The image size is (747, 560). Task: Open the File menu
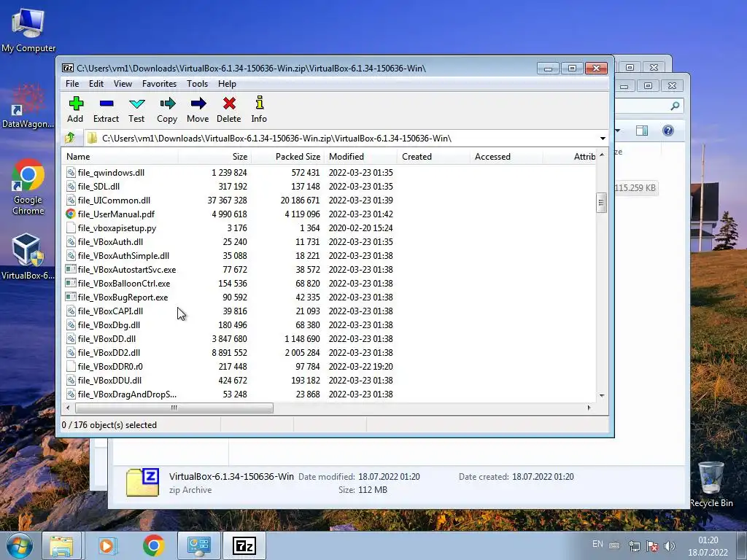72,84
